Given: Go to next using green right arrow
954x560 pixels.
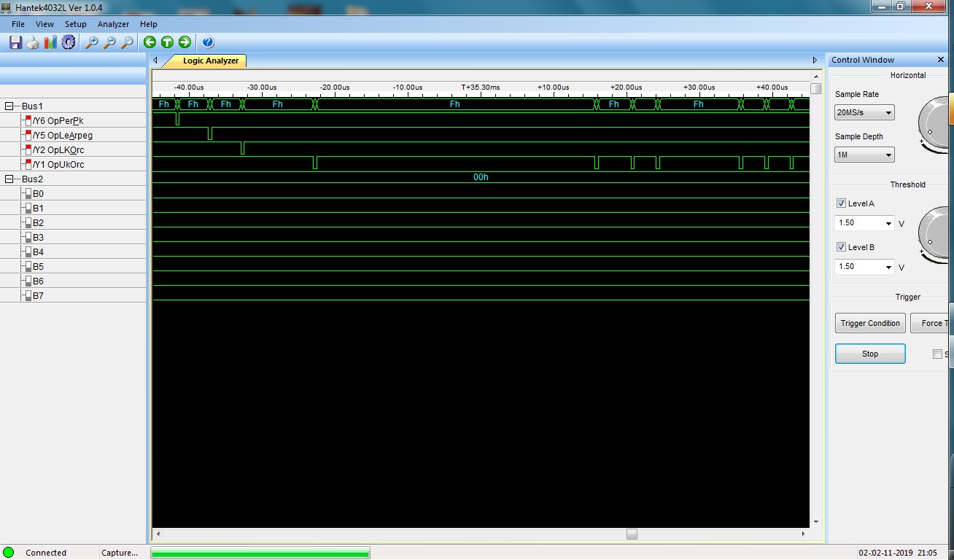Looking at the screenshot, I should click(185, 42).
